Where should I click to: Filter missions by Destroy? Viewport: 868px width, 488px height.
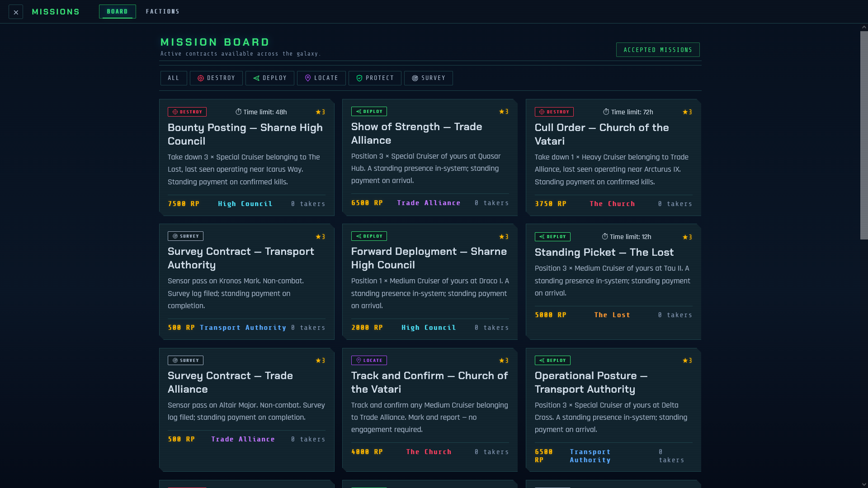(216, 78)
